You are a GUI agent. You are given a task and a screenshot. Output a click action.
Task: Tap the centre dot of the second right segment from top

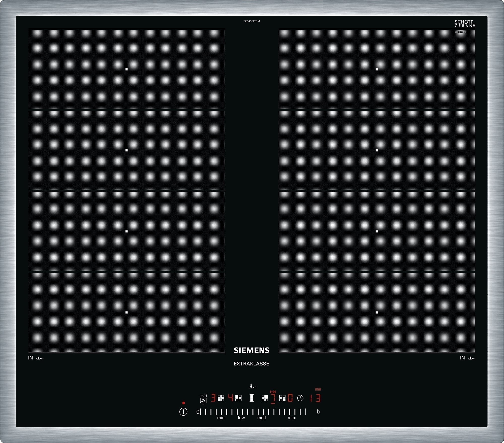[x=377, y=150]
